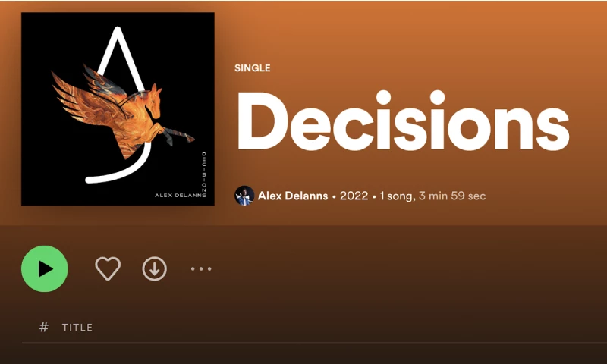Open the three-dots more options menu

(201, 269)
